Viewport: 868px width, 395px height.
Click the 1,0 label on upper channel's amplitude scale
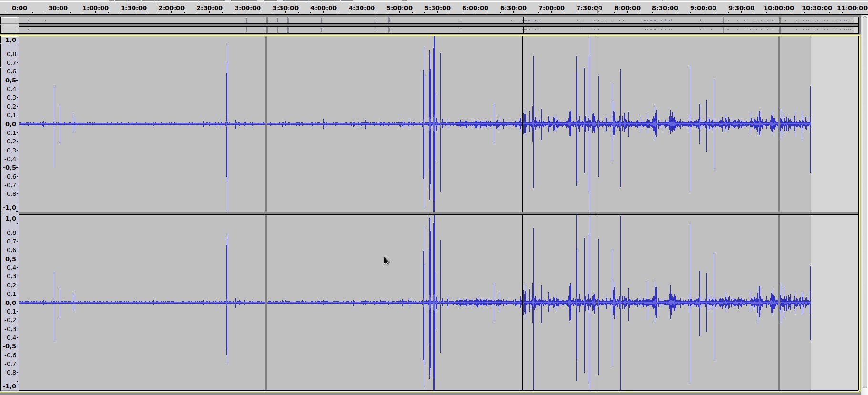pyautogui.click(x=10, y=40)
